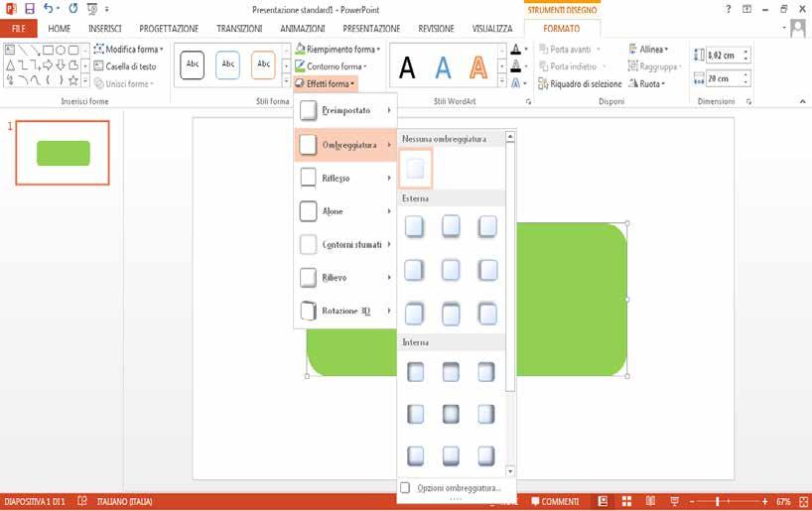Switch to slide sorter view in status bar

pos(626,501)
